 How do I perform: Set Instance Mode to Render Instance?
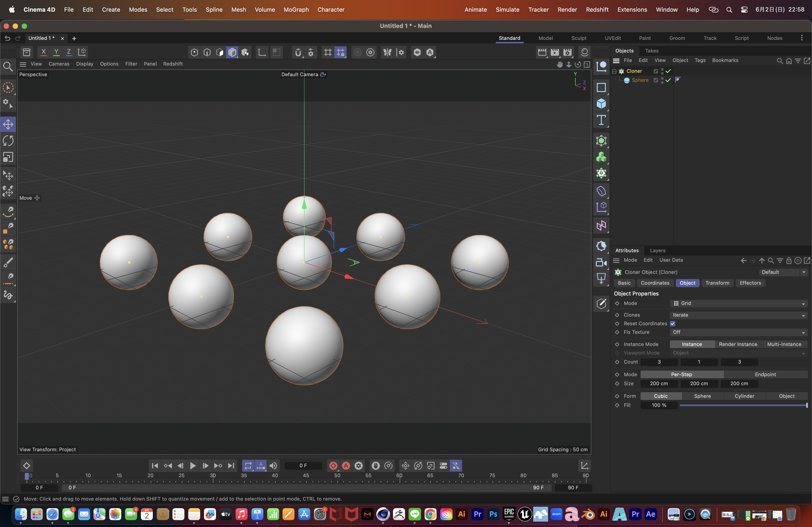coord(738,344)
